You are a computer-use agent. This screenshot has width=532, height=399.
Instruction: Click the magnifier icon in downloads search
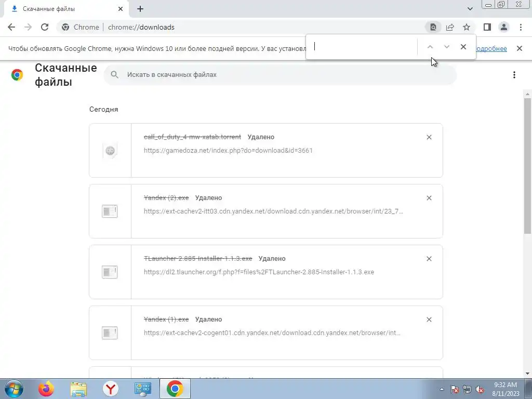(x=114, y=75)
